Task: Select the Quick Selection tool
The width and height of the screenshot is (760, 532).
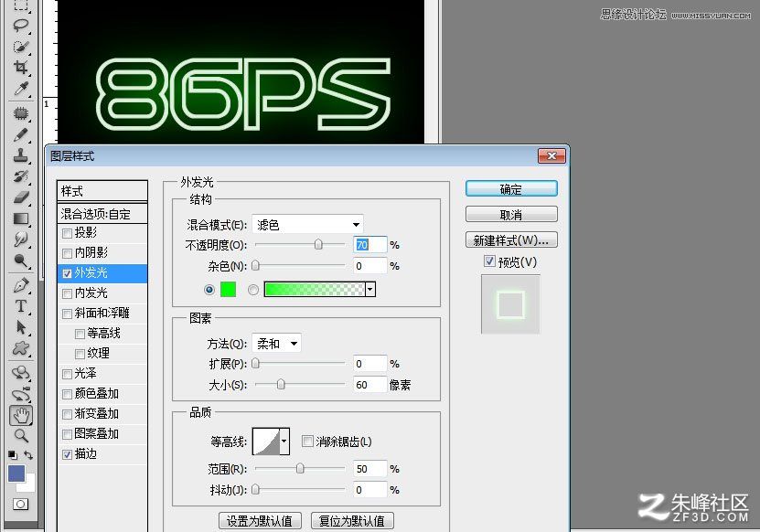Action: tap(21, 46)
